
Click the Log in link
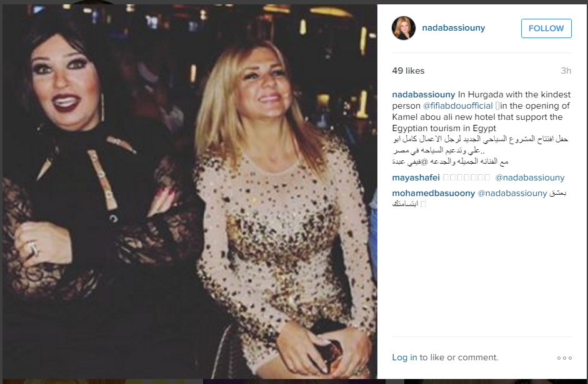tap(404, 357)
